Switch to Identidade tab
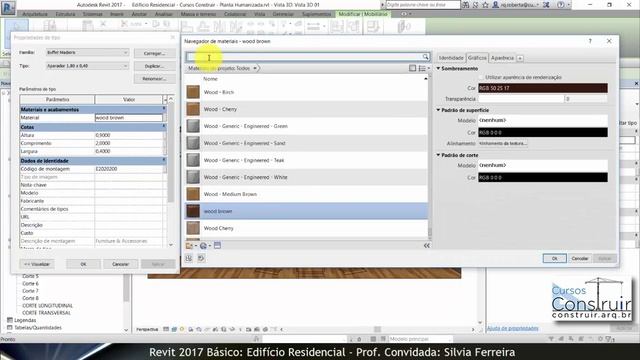 click(451, 58)
